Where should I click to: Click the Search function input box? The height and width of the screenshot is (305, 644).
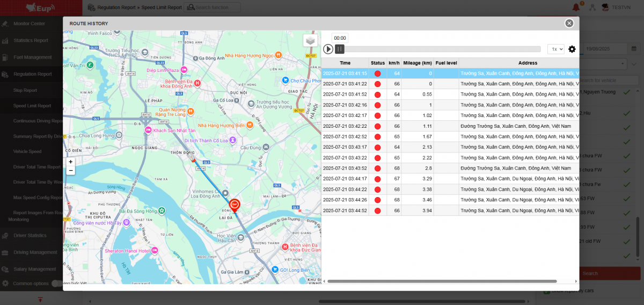pos(212,8)
